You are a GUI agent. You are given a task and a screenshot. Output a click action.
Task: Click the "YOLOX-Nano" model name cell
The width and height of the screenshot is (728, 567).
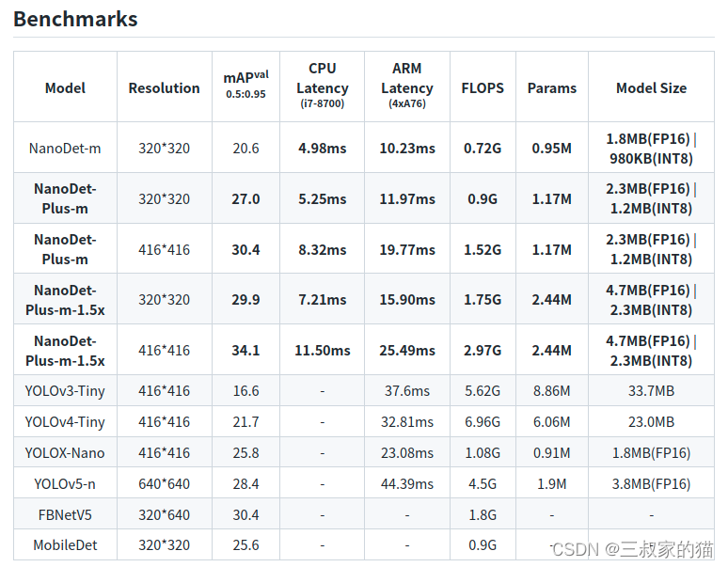65,453
